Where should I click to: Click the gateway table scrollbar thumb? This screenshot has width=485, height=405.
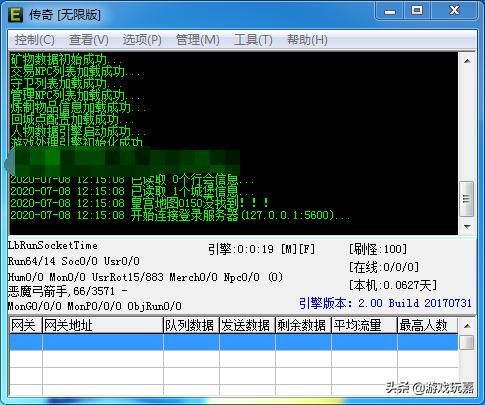coord(466,342)
